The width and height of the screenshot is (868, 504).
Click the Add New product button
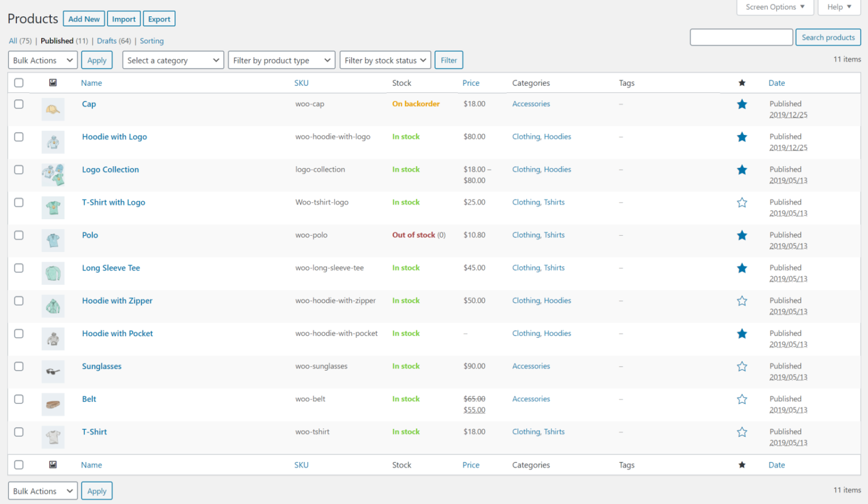tap(84, 18)
